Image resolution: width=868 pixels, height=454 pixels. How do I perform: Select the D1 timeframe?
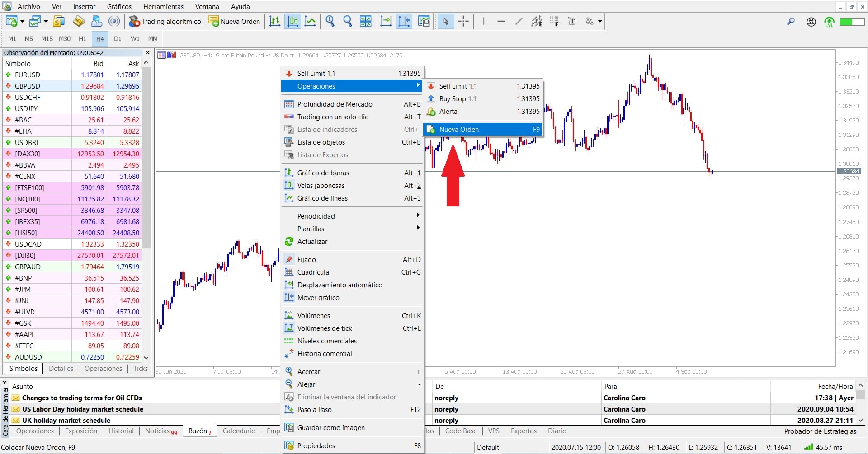click(x=118, y=39)
